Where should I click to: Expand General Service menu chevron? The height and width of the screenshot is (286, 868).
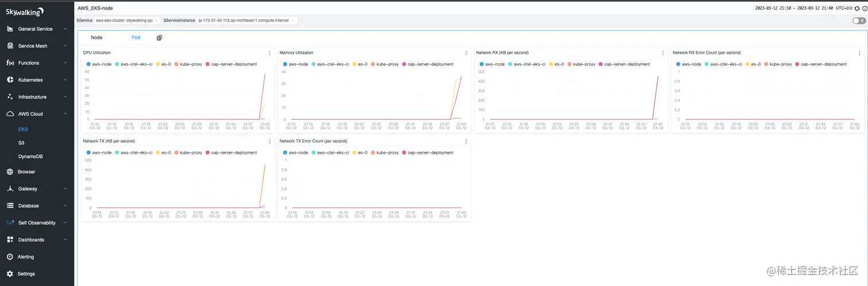(65, 29)
